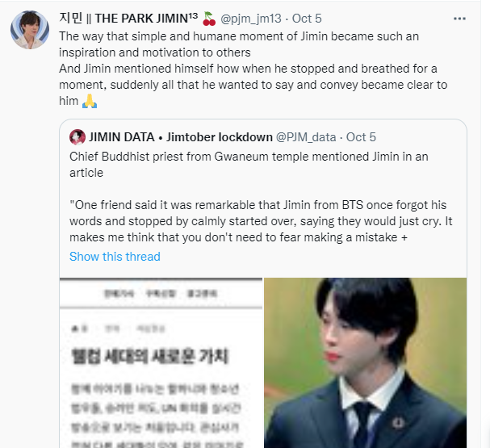Open the quoted tweet text about Gwaneum temple
The image size is (490, 448).
click(x=249, y=165)
